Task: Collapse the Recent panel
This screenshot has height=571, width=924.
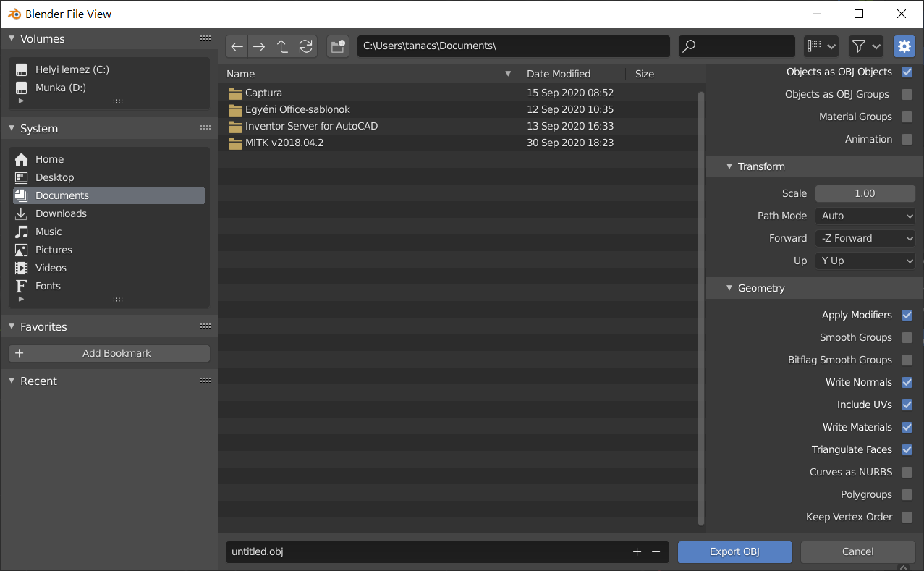Action: click(x=12, y=381)
